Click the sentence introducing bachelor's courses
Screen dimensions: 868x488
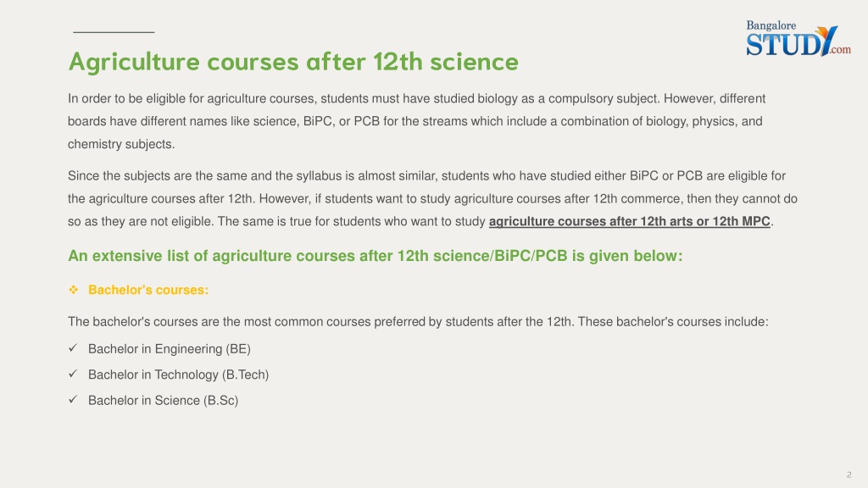pos(418,322)
